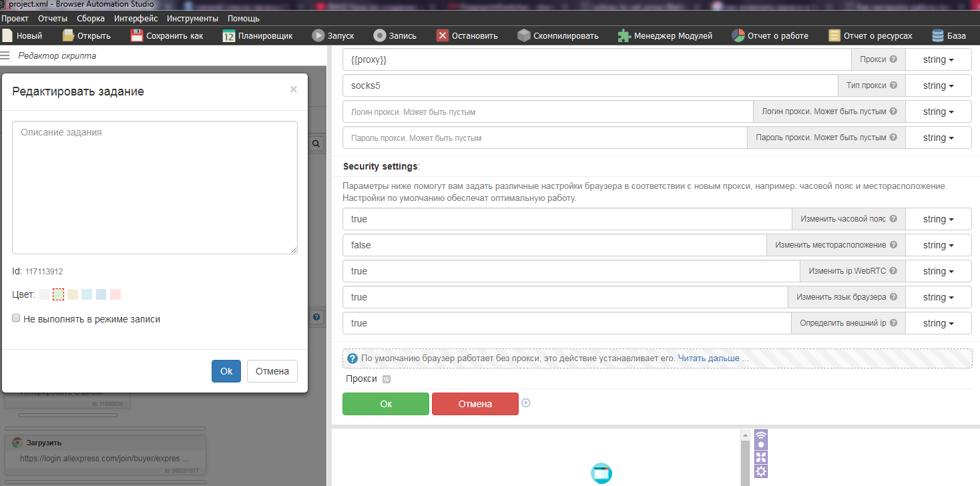Show help for Логин прокси label

pyautogui.click(x=893, y=111)
